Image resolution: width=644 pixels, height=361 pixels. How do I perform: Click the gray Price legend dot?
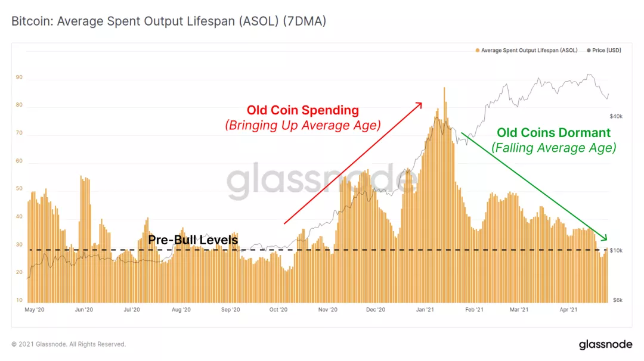pyautogui.click(x=589, y=51)
